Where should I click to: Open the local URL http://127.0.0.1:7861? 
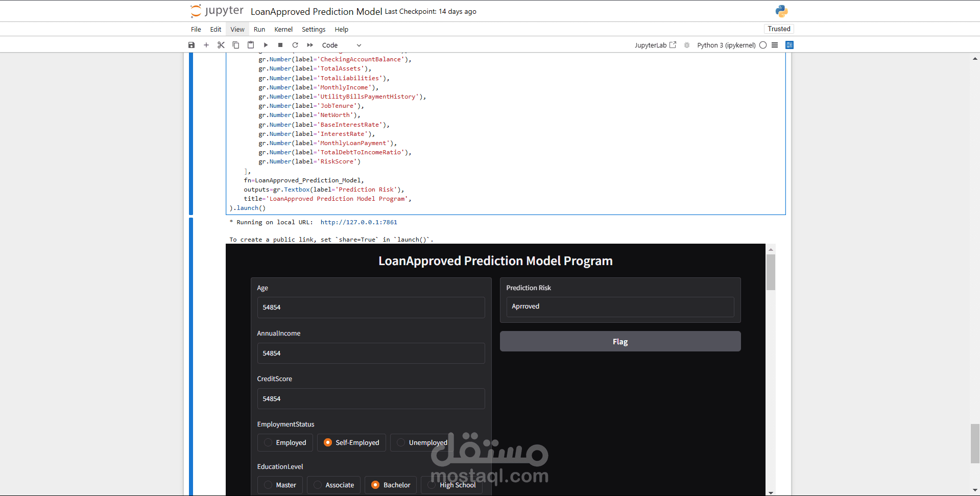[x=358, y=222]
